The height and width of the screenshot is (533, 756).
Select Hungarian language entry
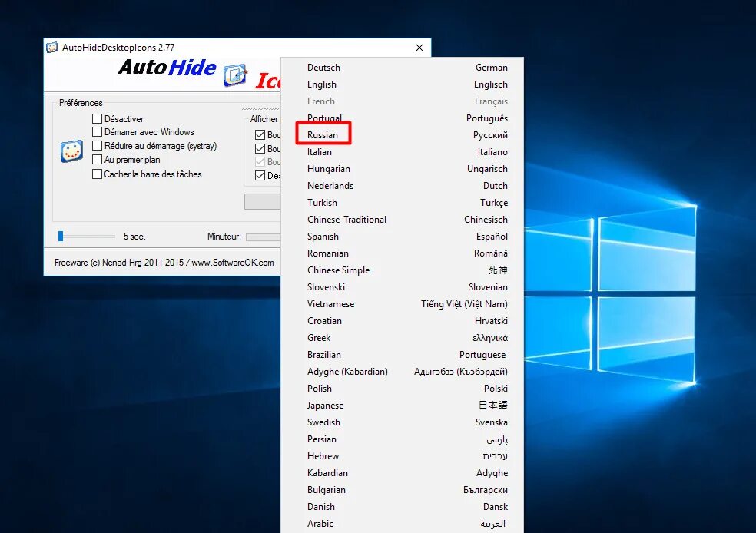(x=402, y=169)
